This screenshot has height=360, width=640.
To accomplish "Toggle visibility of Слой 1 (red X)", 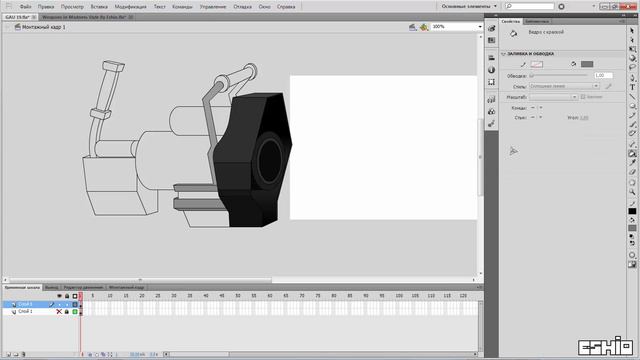I will [59, 311].
